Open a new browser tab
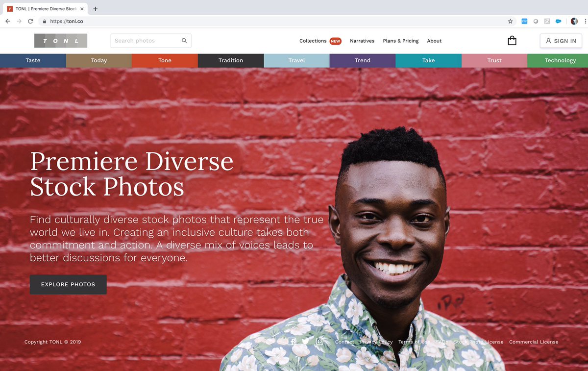 95,9
